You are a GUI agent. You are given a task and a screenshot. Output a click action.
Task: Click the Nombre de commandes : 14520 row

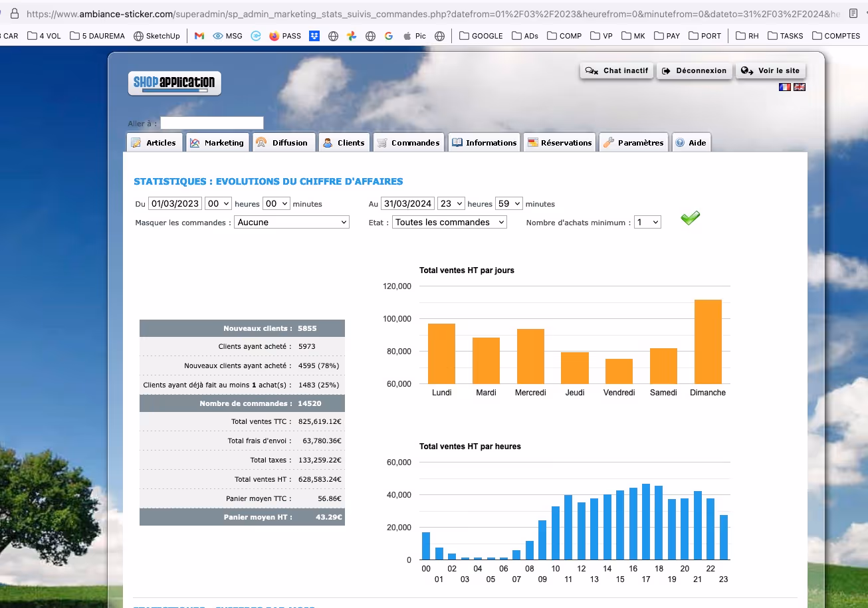242,403
